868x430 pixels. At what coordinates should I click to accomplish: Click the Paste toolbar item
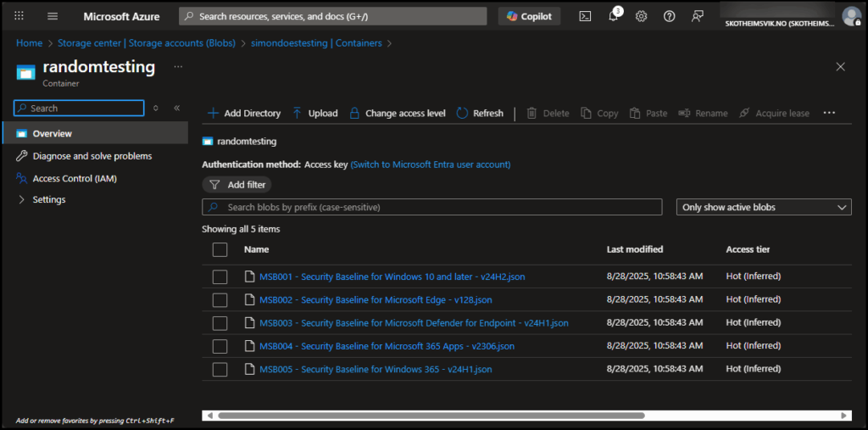point(648,113)
